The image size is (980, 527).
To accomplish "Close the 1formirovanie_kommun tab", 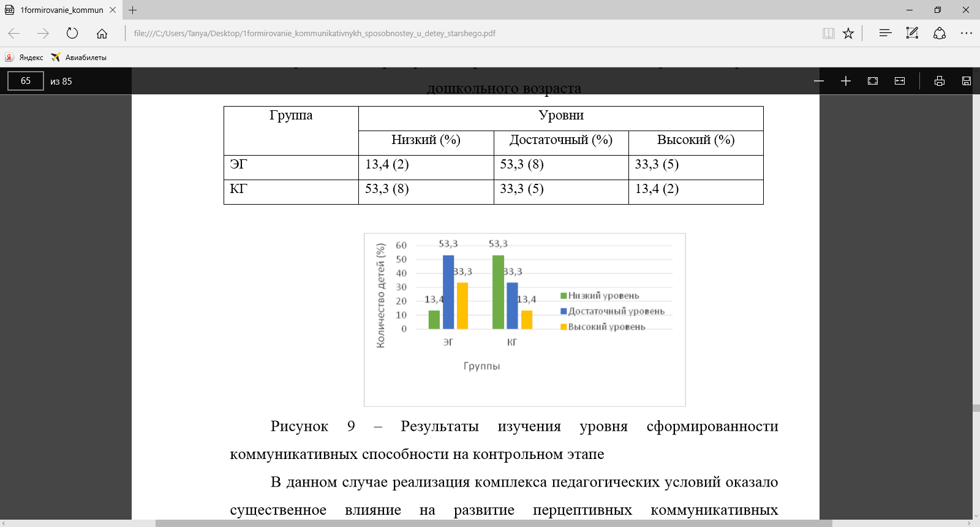I will pos(113,10).
